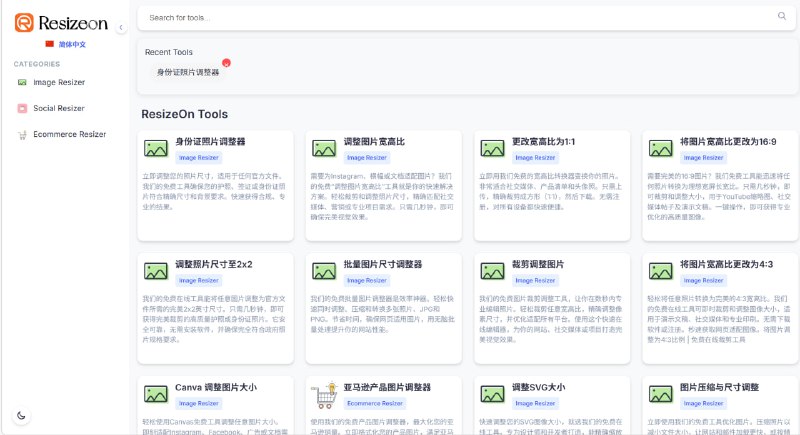Click Image Resizer tag on 更改宽高比为1:1 card
Viewport: 800px width, 435px height.
[x=535, y=158]
